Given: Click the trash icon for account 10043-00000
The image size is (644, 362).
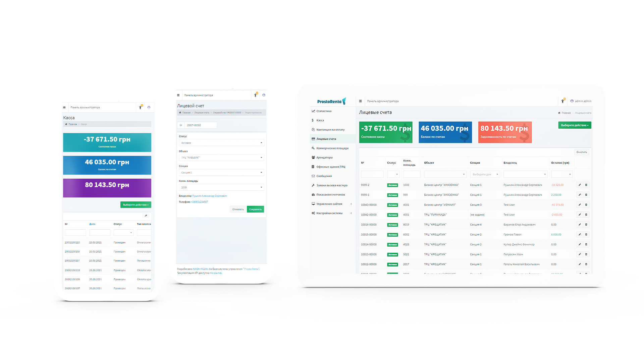Looking at the screenshot, I should pos(586,205).
